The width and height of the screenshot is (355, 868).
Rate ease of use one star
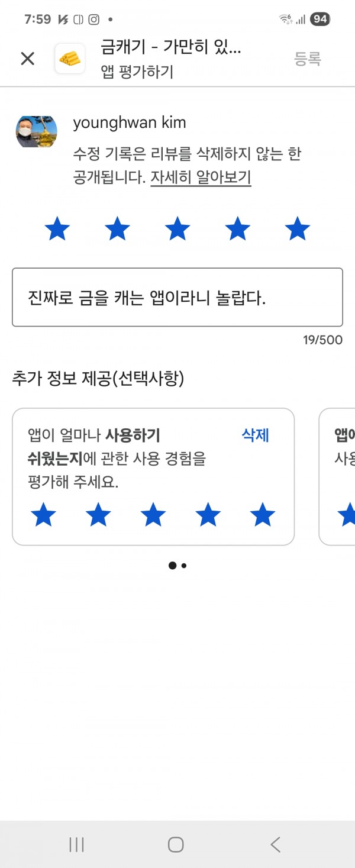coord(43,515)
